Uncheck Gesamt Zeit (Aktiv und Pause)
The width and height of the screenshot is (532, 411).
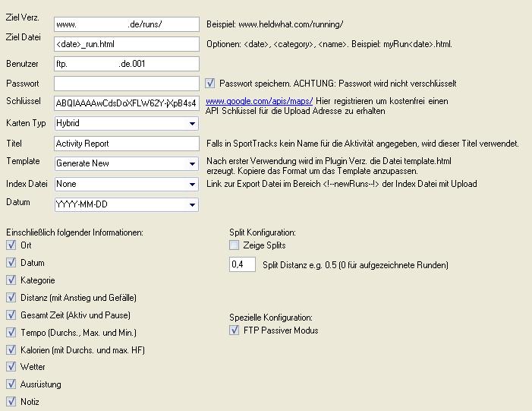point(11,315)
